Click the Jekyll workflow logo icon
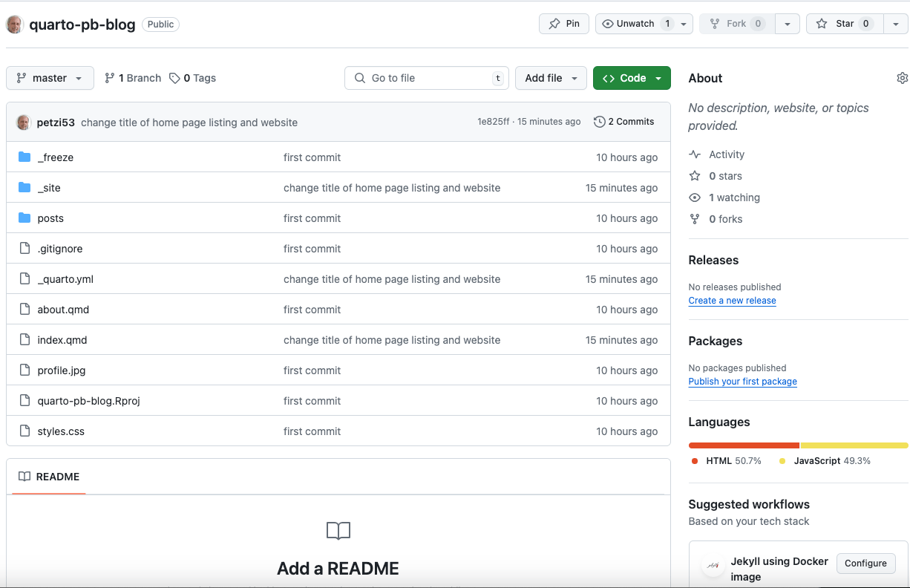This screenshot has height=588, width=910. click(713, 566)
